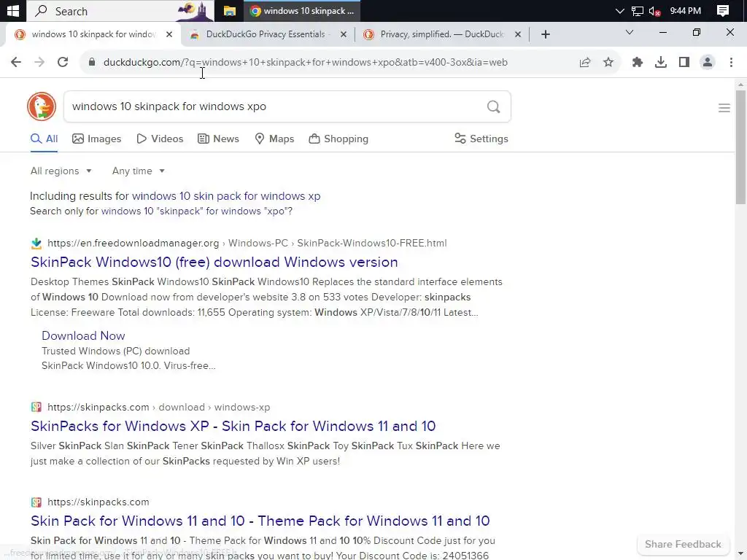Expand the All regions dropdown
This screenshot has width=747, height=560.
tap(61, 171)
